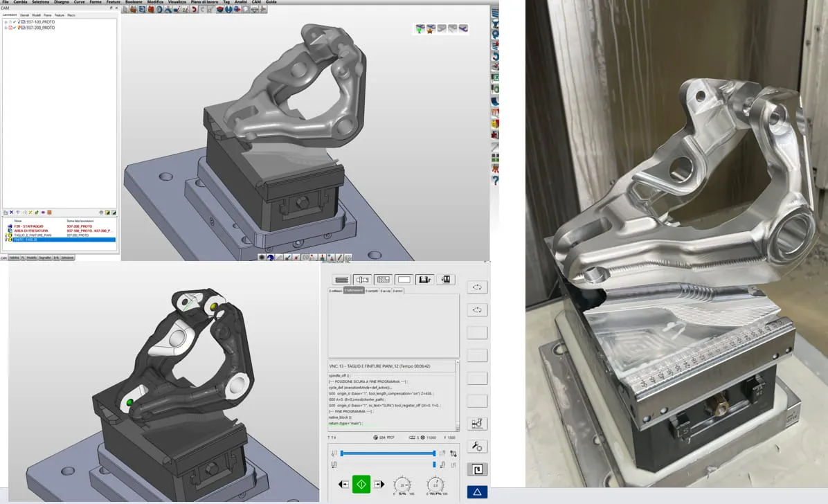Click the save disk icon in simulator toolbar
The width and height of the screenshot is (828, 504).
click(424, 280)
